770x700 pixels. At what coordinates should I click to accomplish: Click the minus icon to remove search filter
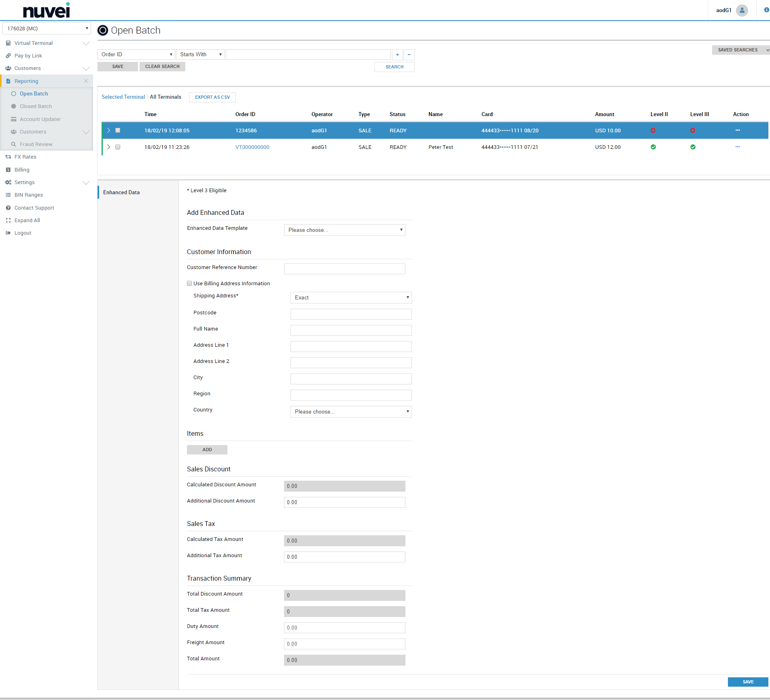(409, 55)
